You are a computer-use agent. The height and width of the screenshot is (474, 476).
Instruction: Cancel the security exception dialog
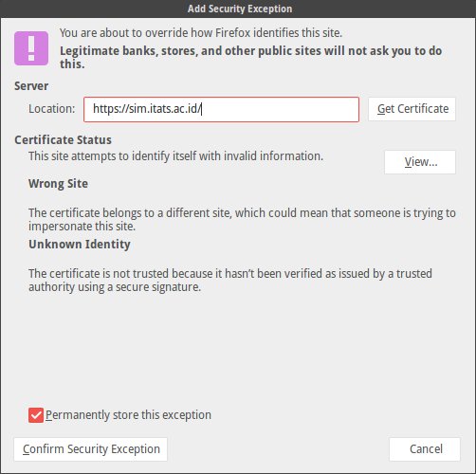[425, 449]
